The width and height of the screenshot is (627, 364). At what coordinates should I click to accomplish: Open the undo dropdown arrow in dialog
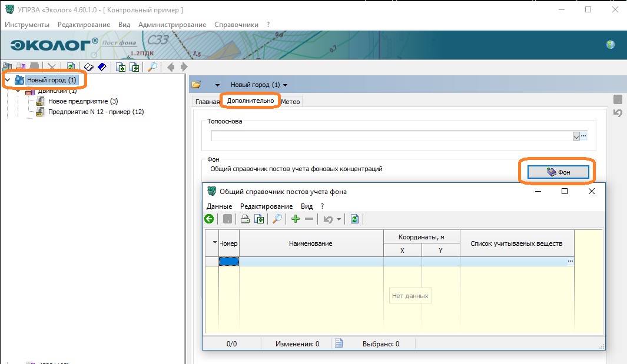pos(339,219)
